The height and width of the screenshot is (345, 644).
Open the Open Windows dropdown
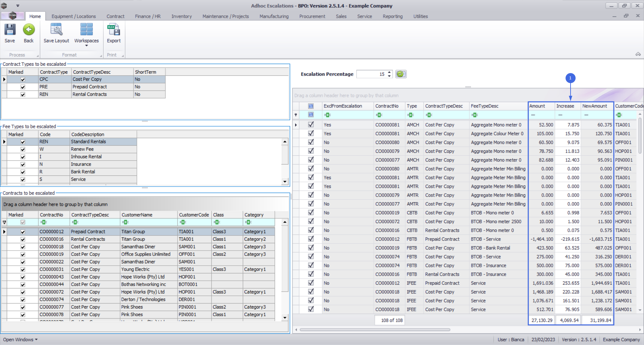pyautogui.click(x=20, y=340)
